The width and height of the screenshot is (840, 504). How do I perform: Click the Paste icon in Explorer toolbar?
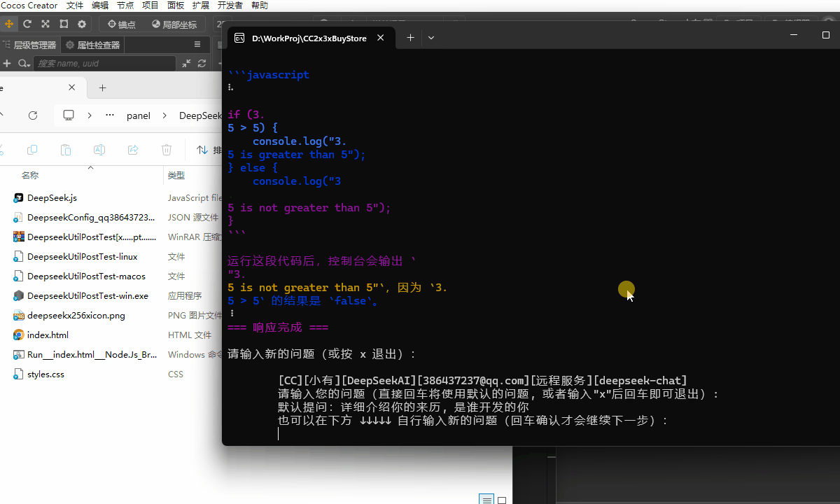(x=66, y=150)
